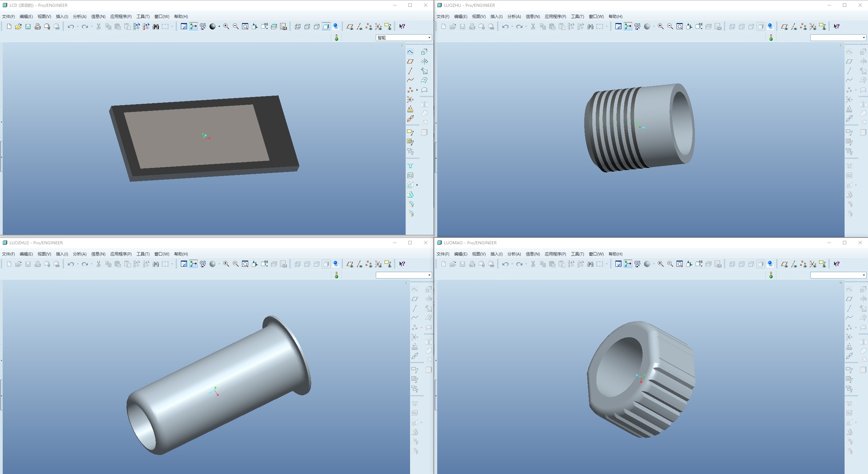Regenerate the LCD model
Image resolution: width=868 pixels, height=474 pixels.
click(137, 26)
